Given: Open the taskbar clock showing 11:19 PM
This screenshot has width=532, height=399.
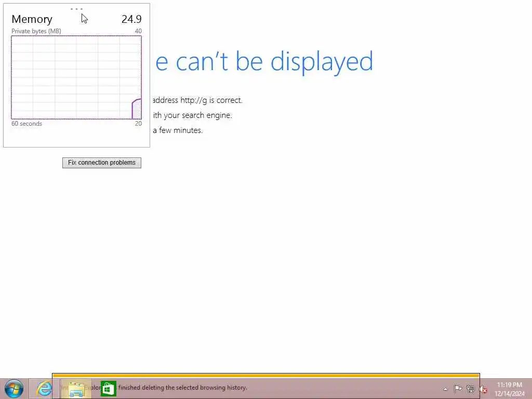Looking at the screenshot, I should 509,389.
